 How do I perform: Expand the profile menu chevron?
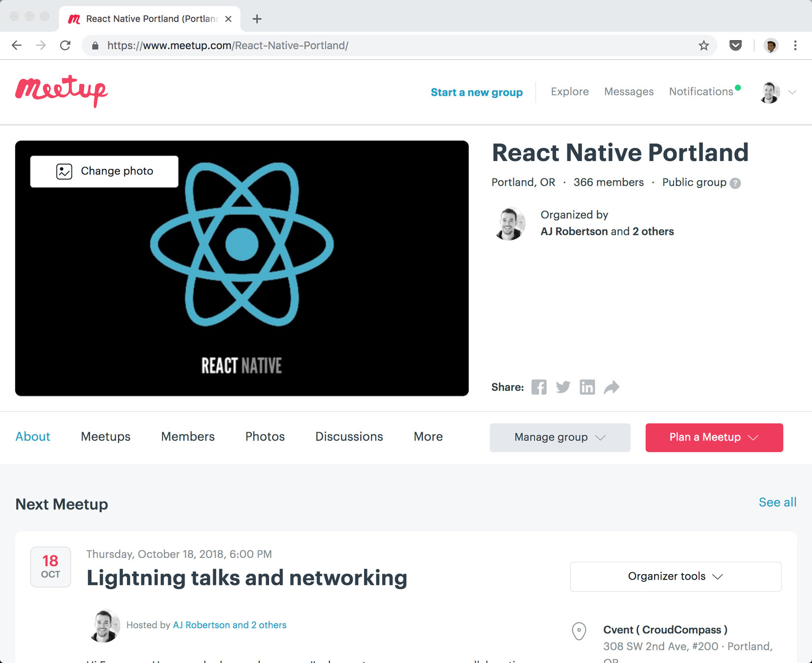pyautogui.click(x=792, y=92)
